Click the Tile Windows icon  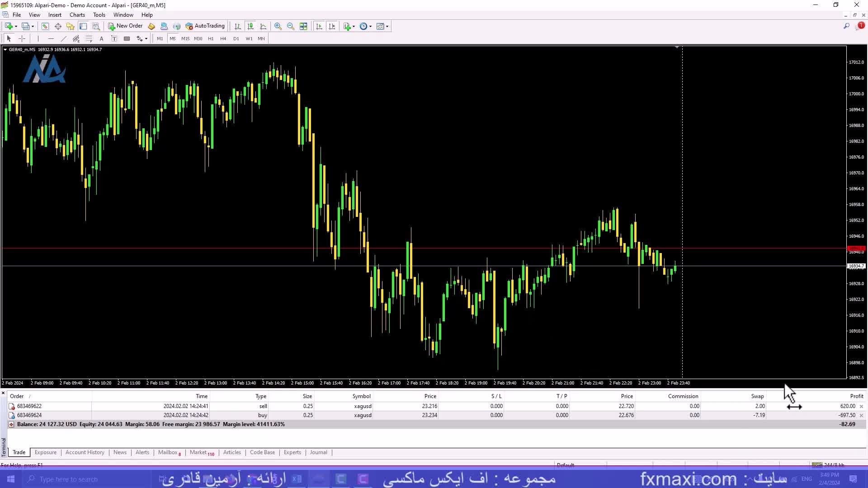click(303, 26)
